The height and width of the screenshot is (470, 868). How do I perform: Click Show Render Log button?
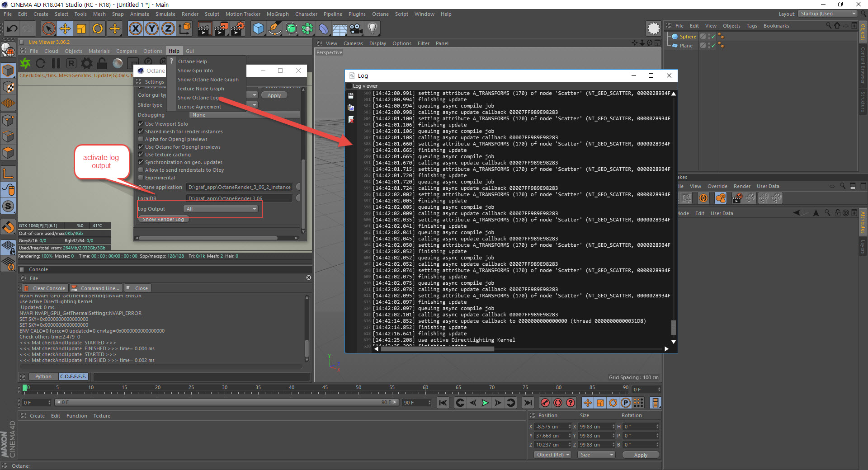(163, 219)
